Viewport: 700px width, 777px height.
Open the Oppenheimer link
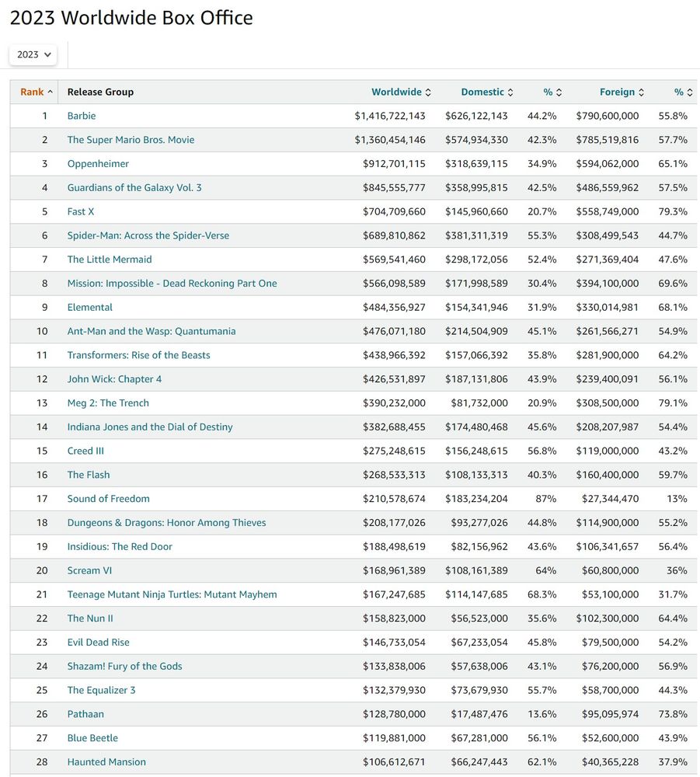pyautogui.click(x=98, y=164)
